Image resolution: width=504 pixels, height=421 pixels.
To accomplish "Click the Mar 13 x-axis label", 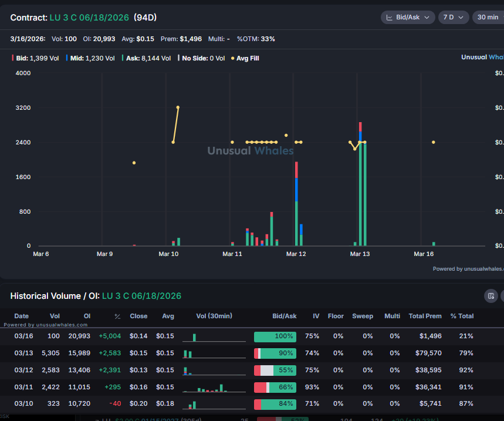I will point(360,254).
